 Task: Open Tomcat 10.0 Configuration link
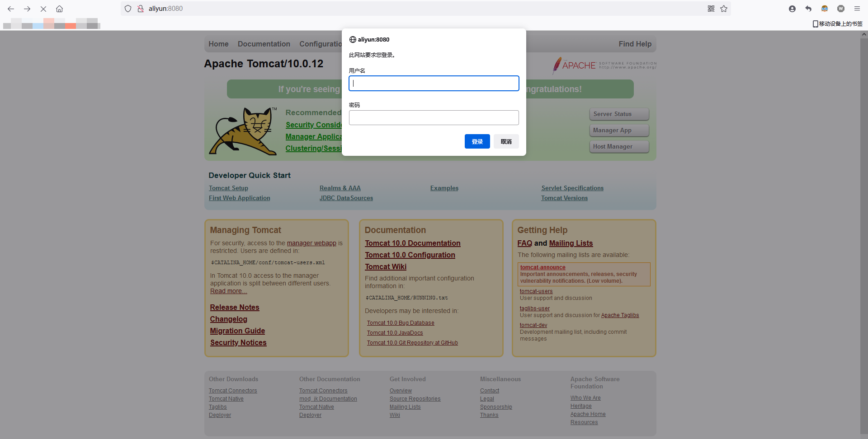(x=410, y=255)
